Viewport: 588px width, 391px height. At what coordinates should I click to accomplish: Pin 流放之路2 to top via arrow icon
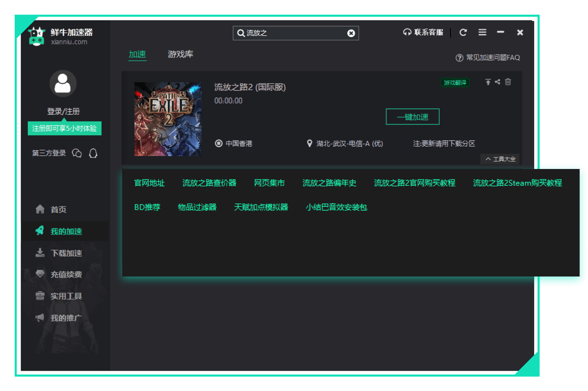488,82
